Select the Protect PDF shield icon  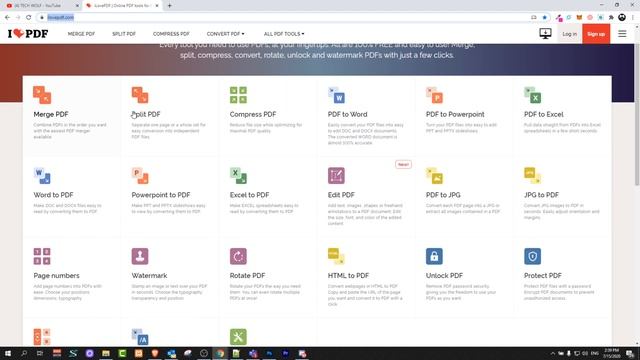click(x=532, y=256)
